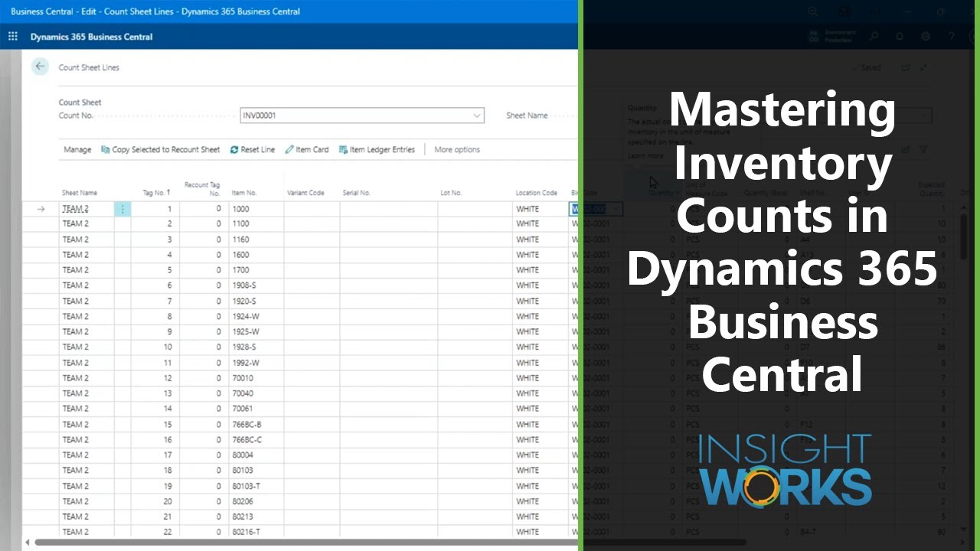The width and height of the screenshot is (980, 551).
Task: Select item number cell 766BC-C
Action: coord(256,439)
